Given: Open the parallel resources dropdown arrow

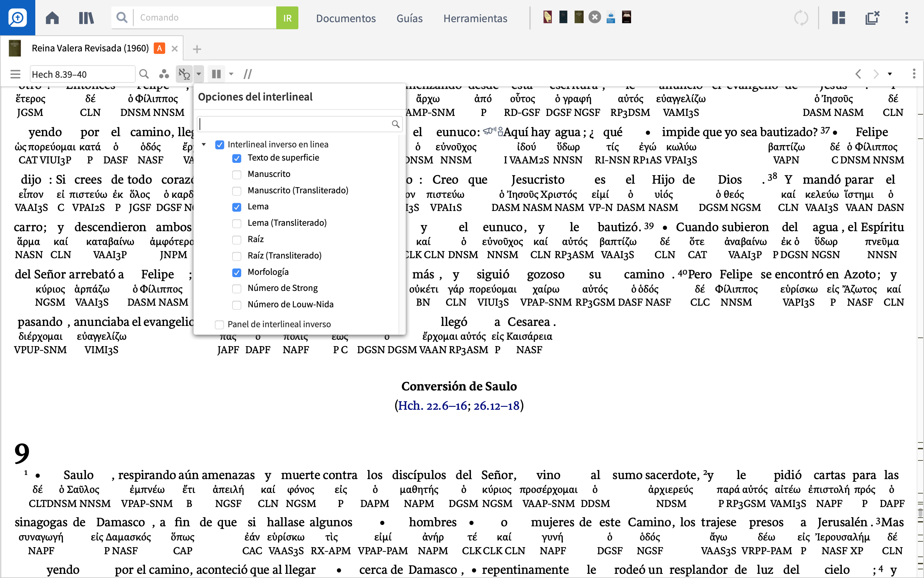Looking at the screenshot, I should pos(231,74).
